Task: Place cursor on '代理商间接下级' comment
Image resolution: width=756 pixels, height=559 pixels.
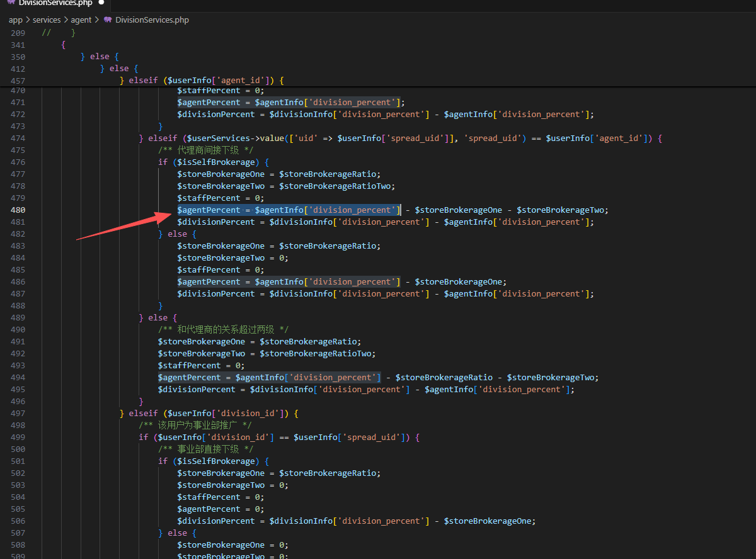Action: click(205, 150)
